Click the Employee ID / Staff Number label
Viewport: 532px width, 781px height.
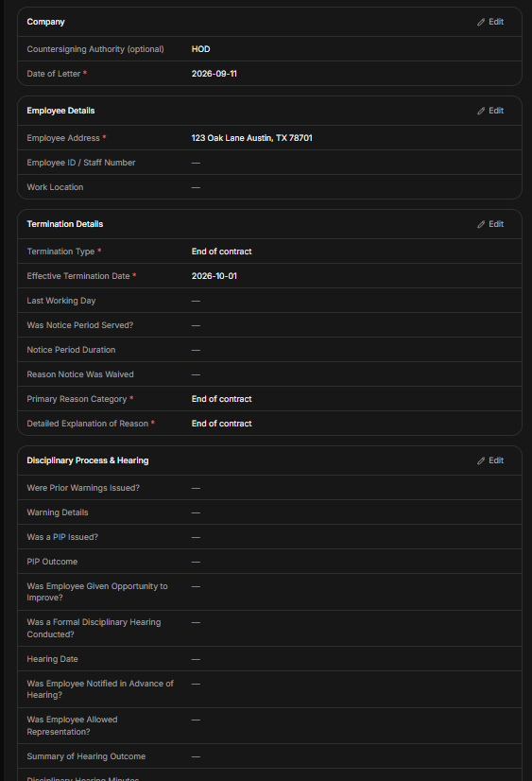[81, 163]
